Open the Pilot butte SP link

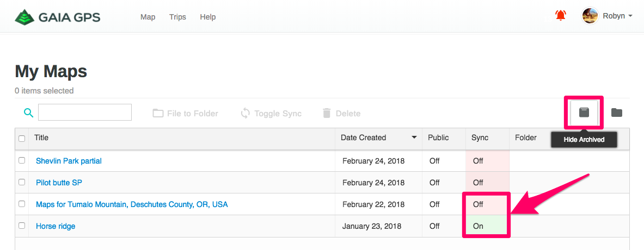pyautogui.click(x=59, y=183)
